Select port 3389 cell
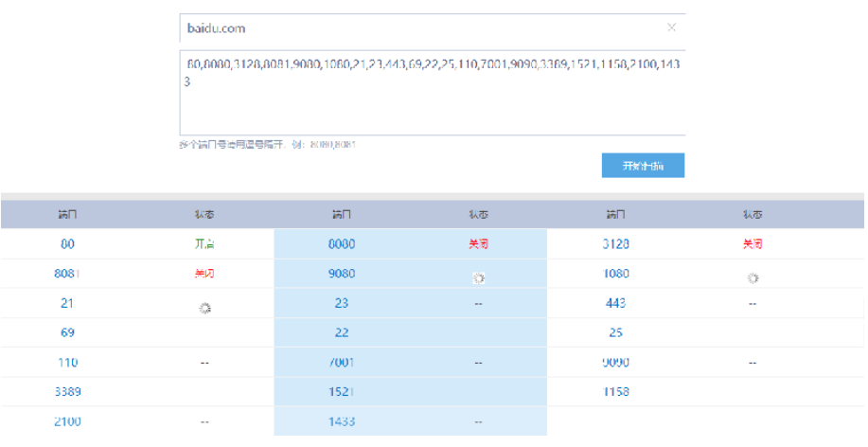 coord(67,392)
